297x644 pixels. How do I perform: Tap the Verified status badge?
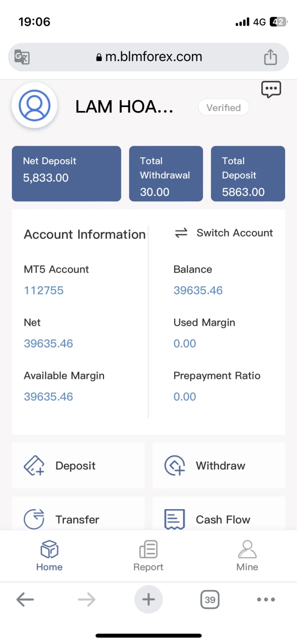(223, 108)
